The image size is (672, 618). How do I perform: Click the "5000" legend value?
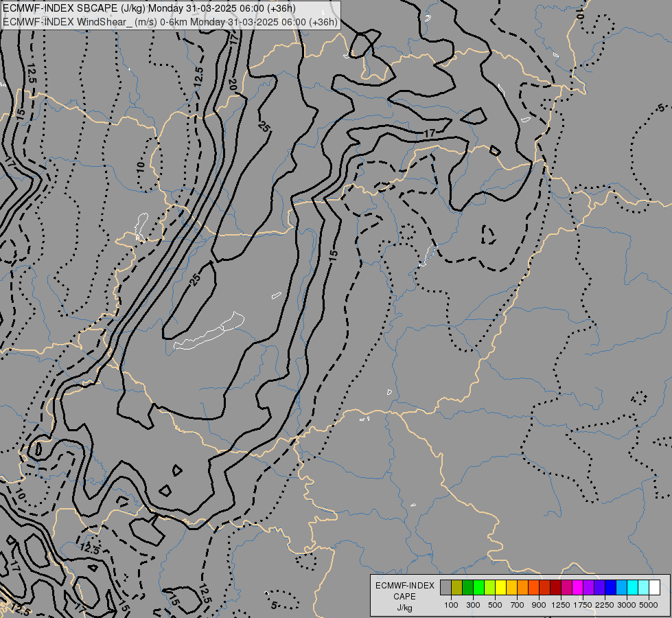(x=649, y=605)
